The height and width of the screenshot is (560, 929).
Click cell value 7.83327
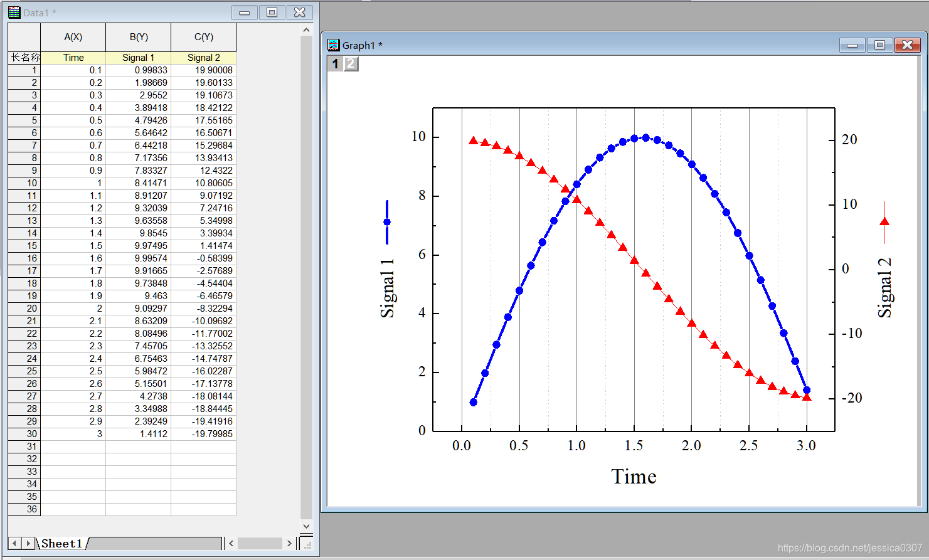pos(139,171)
